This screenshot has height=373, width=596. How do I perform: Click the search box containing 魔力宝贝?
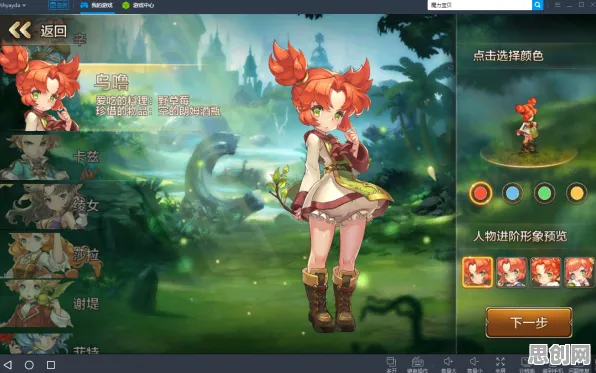pyautogui.click(x=479, y=5)
